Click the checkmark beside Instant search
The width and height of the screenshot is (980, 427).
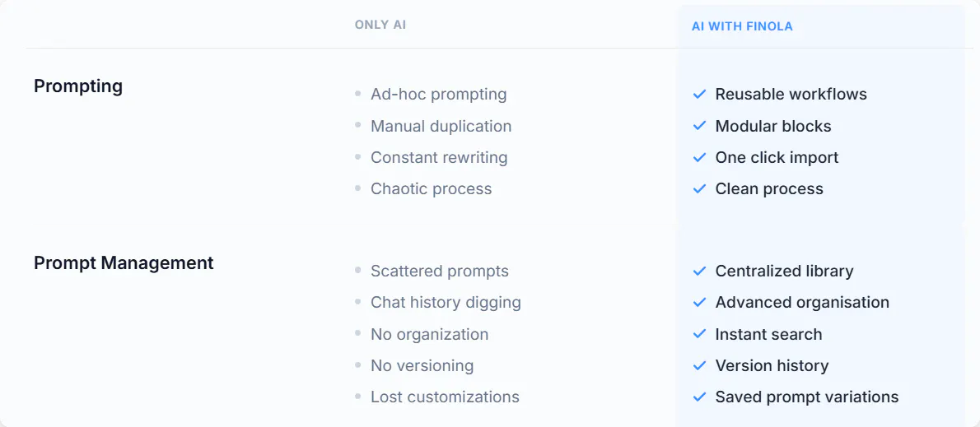tap(699, 334)
